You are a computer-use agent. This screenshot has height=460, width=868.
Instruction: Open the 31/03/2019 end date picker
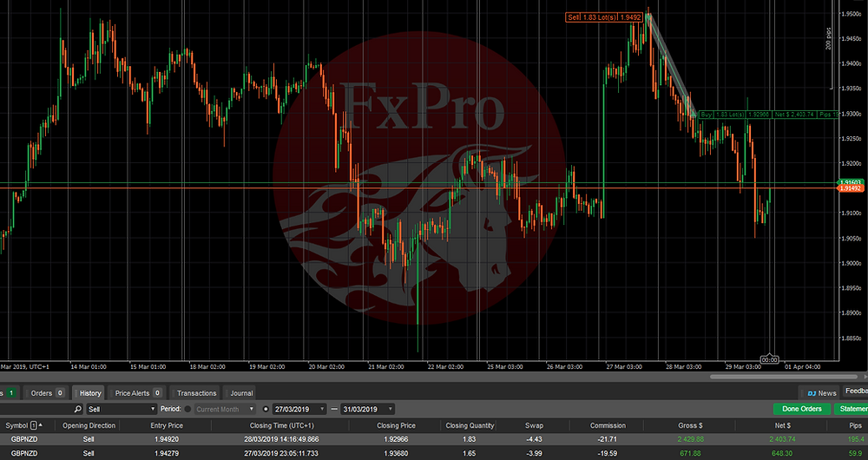(x=367, y=409)
